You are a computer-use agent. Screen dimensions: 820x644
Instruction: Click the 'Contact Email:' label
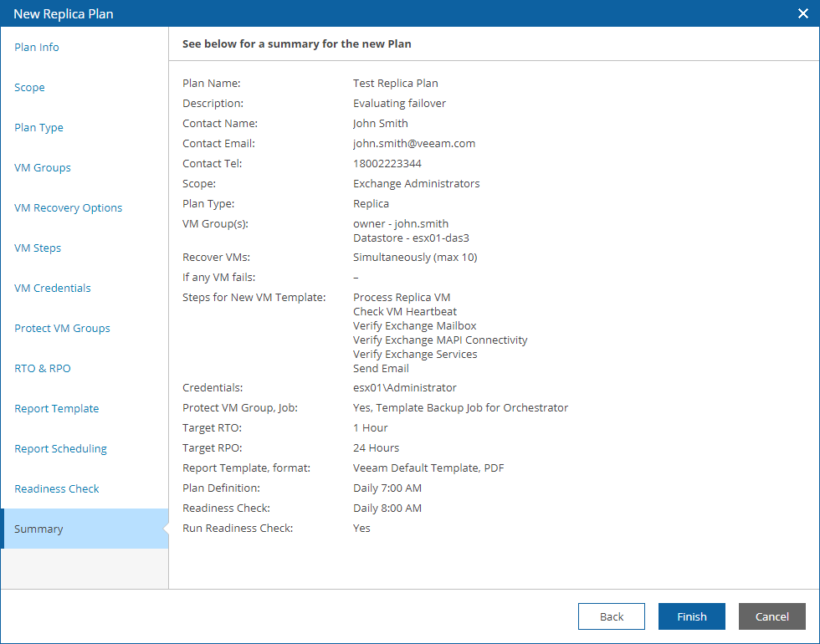218,143
